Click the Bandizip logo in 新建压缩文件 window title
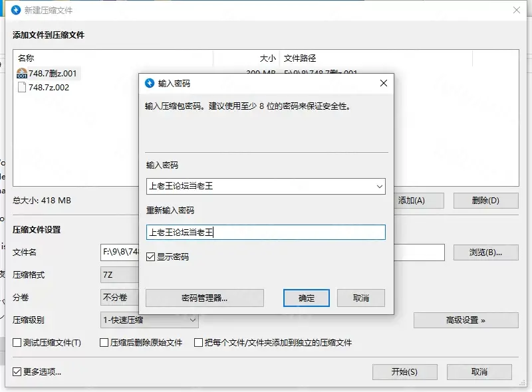This screenshot has height=392, width=532. pos(15,10)
